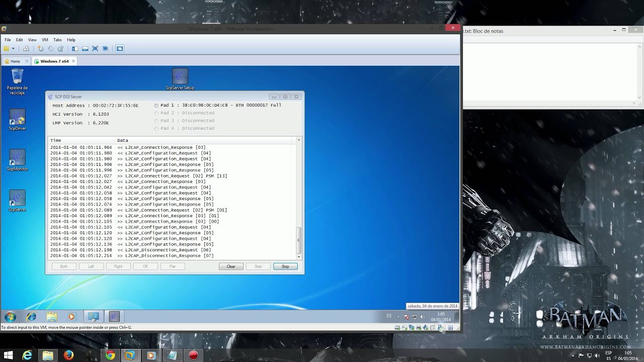This screenshot has height=362, width=644.
Task: Open Firefox from the host taskbar
Action: (x=68, y=355)
